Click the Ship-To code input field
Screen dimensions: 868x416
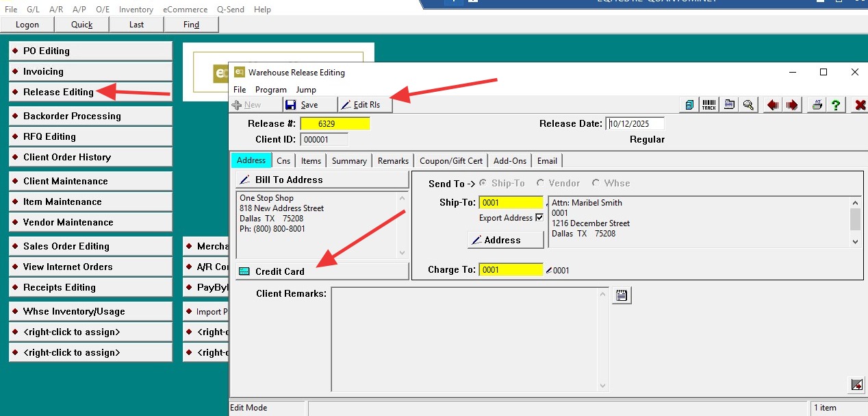(511, 203)
